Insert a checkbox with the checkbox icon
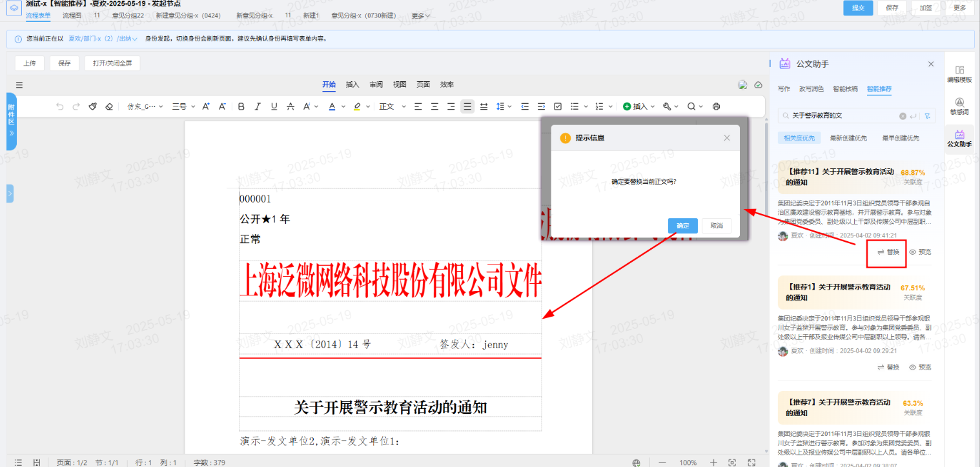The height and width of the screenshot is (467, 980). [558, 106]
